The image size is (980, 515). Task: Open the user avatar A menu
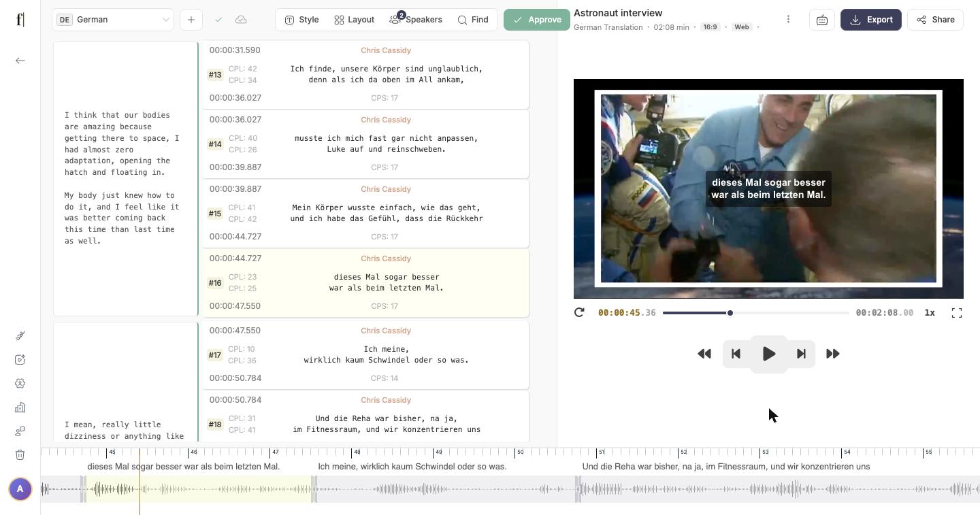click(x=20, y=488)
